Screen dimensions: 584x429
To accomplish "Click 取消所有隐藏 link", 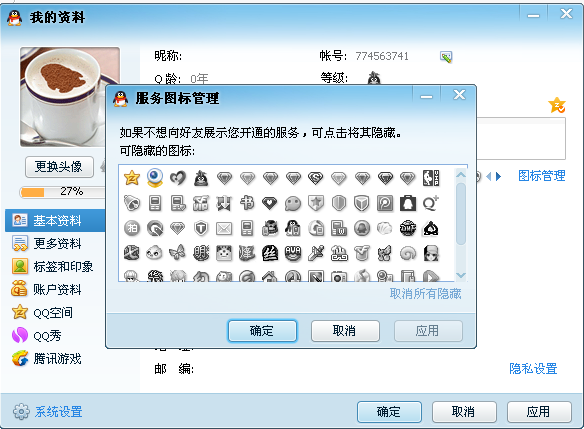I will (x=425, y=294).
